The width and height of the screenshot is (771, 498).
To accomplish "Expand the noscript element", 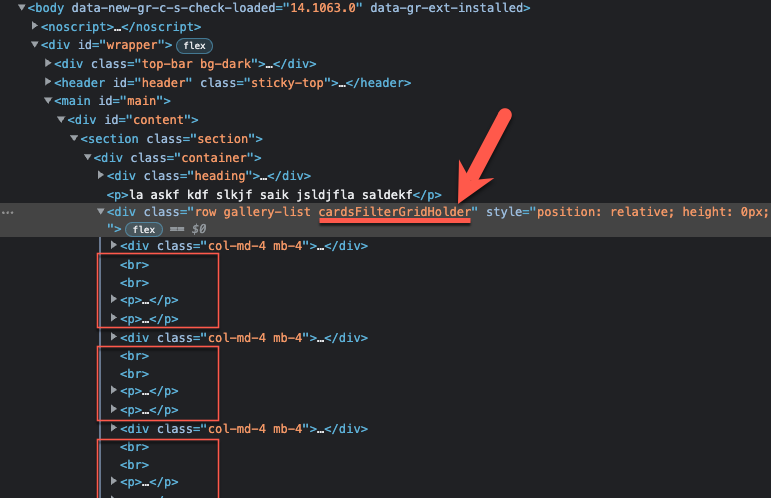I will [x=35, y=26].
